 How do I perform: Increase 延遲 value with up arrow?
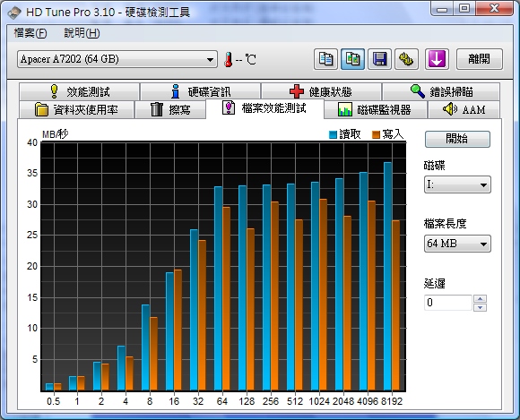click(481, 299)
